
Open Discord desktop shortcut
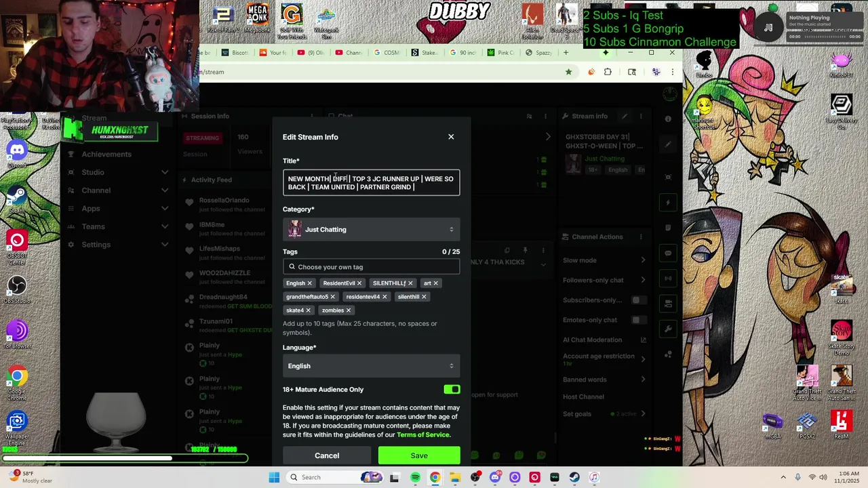click(17, 154)
